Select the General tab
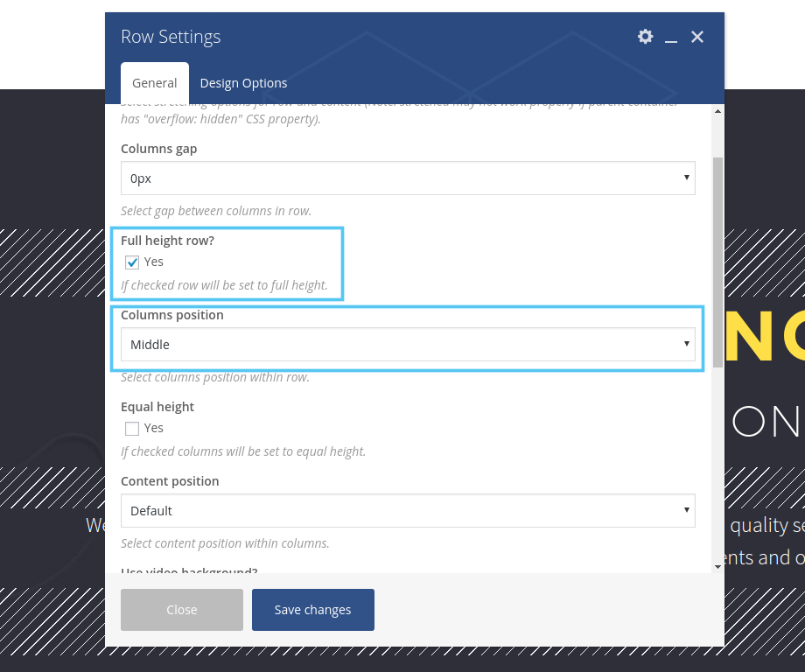 click(x=155, y=83)
